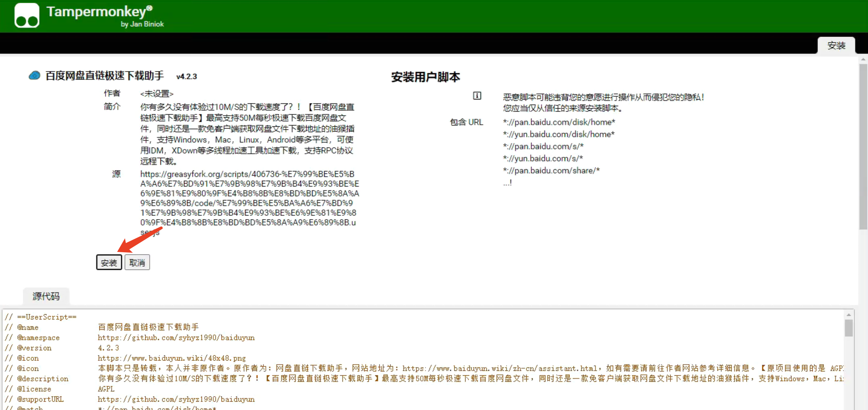The image size is (868, 410).
Task: Click the ==UserScript== code line
Action: pos(41,317)
